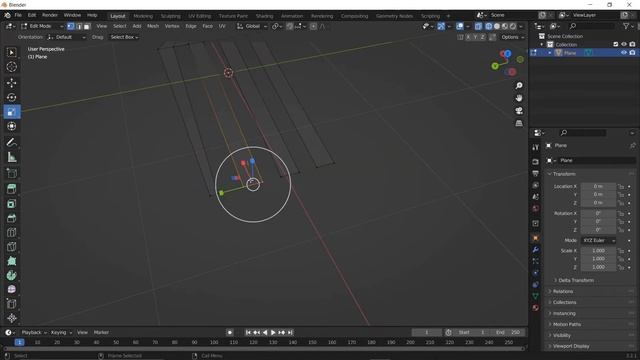Hide Plane using its eye icon

624,53
